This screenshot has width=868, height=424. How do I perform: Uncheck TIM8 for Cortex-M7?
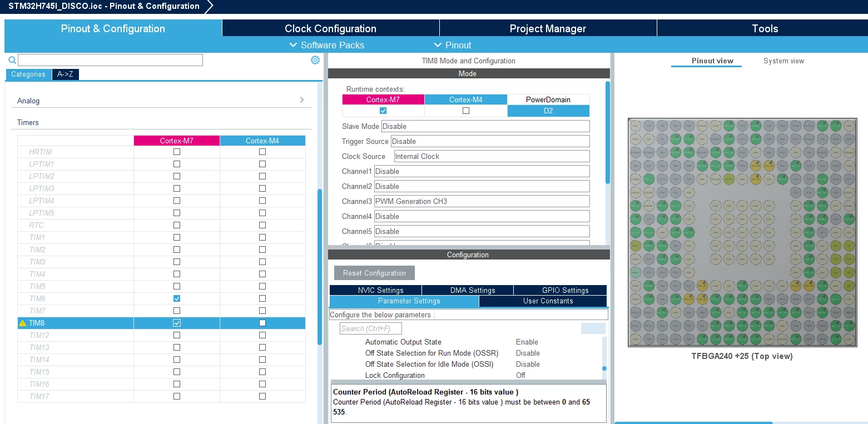[177, 323]
